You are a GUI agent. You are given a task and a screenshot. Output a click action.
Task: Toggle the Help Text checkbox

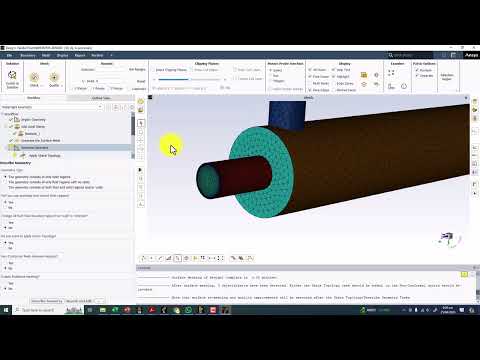[333, 70]
